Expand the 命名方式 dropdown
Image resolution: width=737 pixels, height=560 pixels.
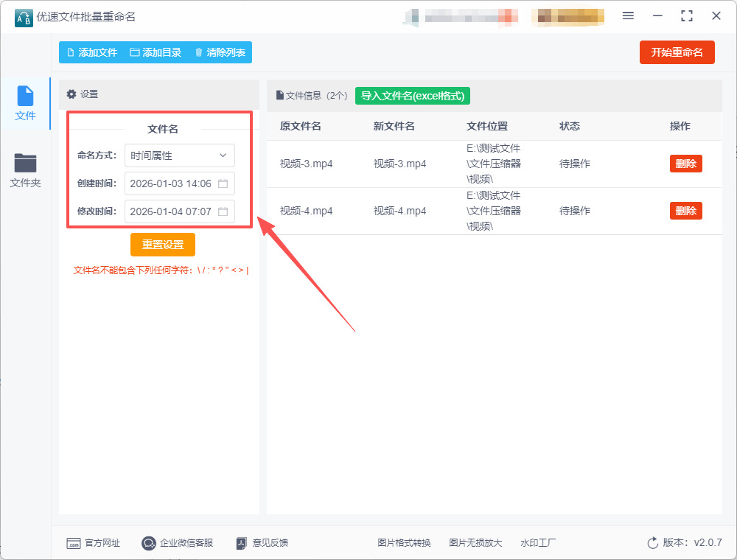click(180, 155)
